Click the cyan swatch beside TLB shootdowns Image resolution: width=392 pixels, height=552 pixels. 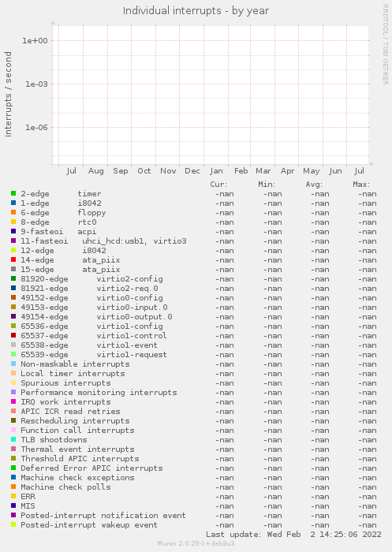13,439
